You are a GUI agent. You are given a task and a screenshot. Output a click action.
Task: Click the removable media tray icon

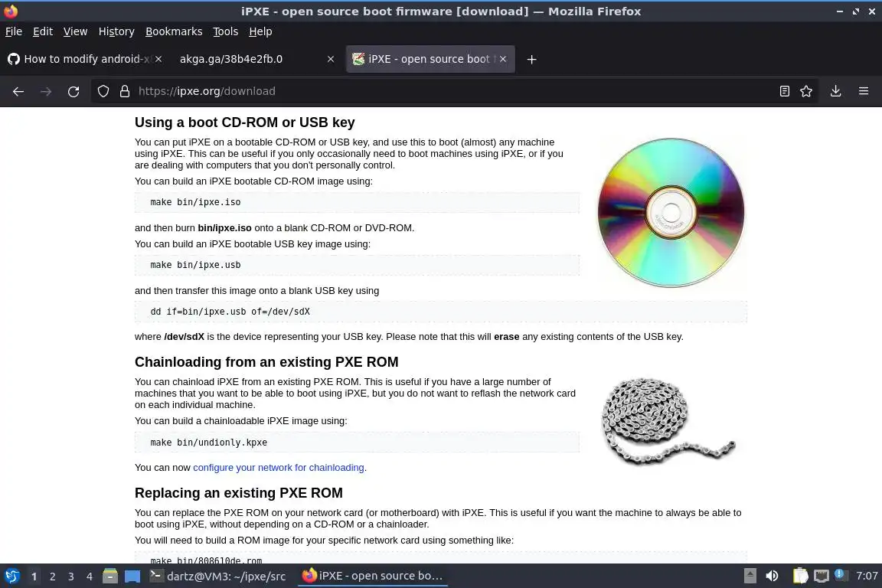point(750,576)
